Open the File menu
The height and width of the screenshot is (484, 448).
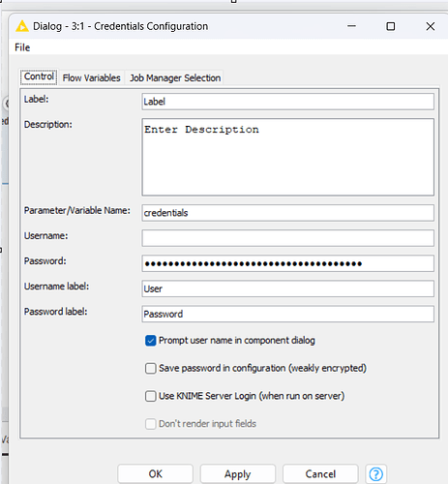coord(22,47)
